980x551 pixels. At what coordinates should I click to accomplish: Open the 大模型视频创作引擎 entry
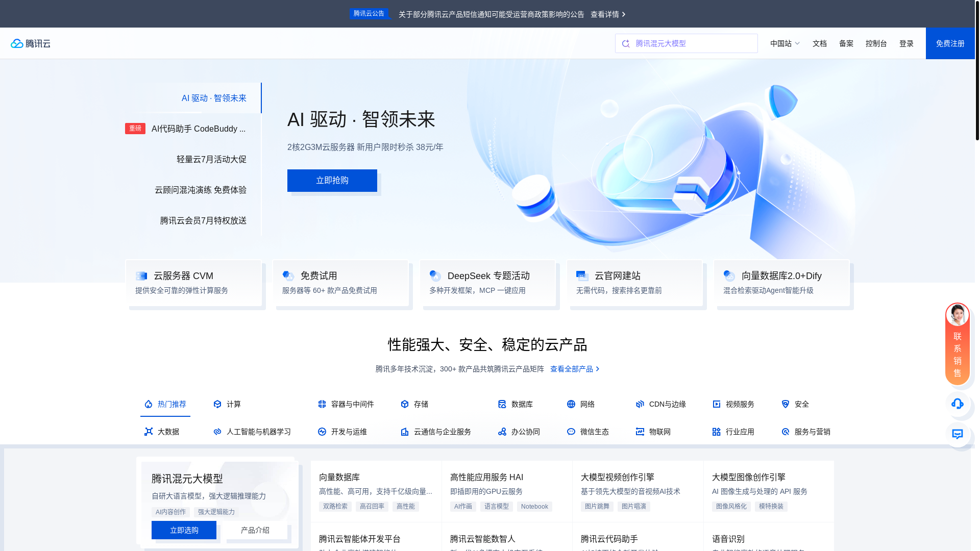click(638, 491)
